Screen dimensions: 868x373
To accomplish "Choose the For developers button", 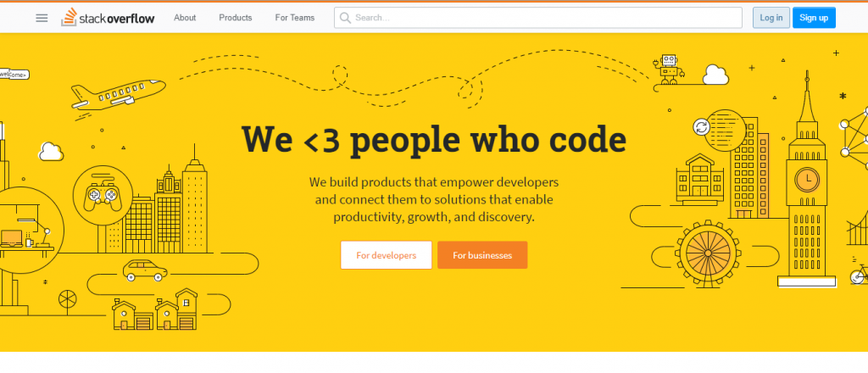I will tap(387, 255).
